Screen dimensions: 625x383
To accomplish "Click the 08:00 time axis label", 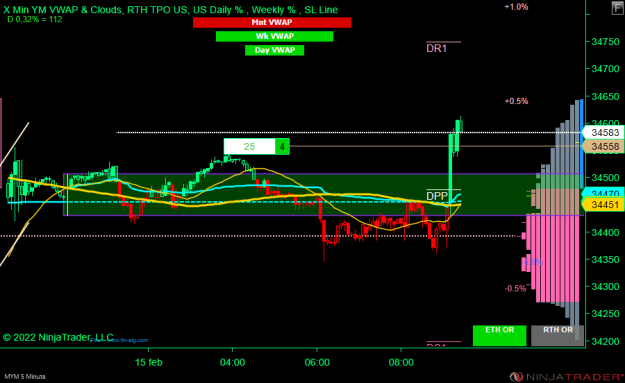I will pos(401,362).
